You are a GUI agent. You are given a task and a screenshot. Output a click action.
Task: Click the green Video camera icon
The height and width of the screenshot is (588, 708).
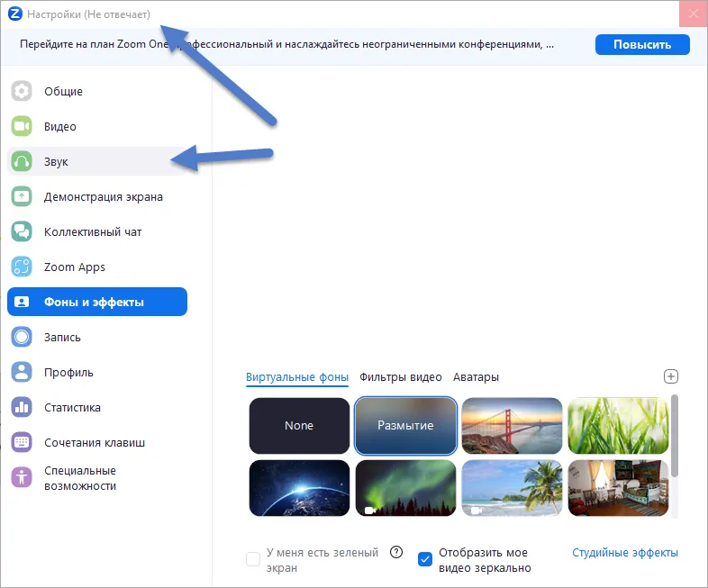click(x=22, y=126)
